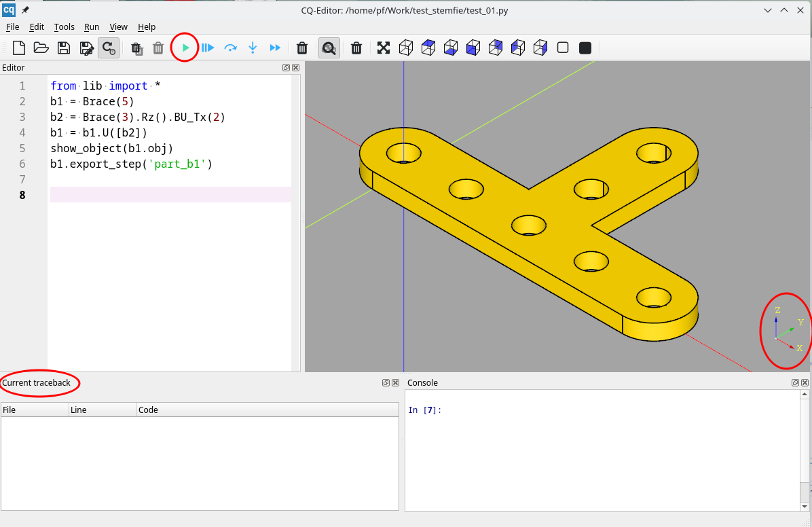Open a script with the folder icon
Viewport: 812px width, 527px height.
pos(41,48)
